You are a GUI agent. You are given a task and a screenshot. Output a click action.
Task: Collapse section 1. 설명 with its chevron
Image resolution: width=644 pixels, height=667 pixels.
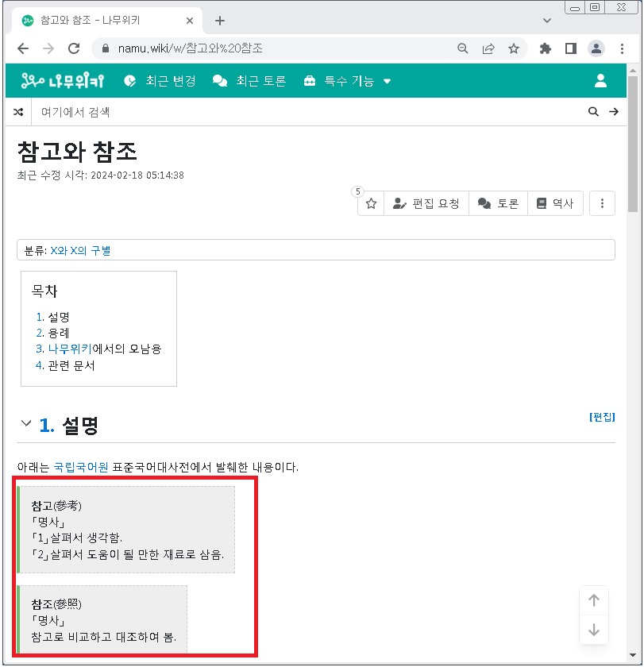coord(26,423)
